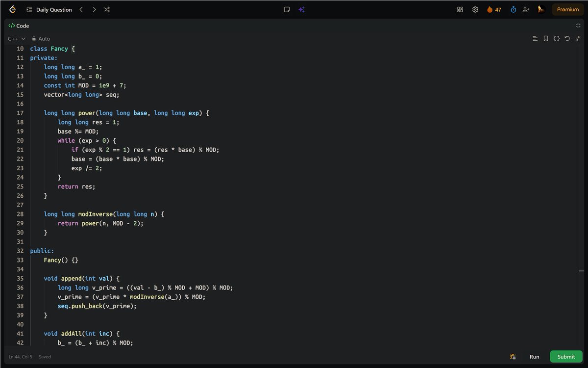Select the Code panel tab
This screenshot has width=588, height=368.
pos(19,26)
